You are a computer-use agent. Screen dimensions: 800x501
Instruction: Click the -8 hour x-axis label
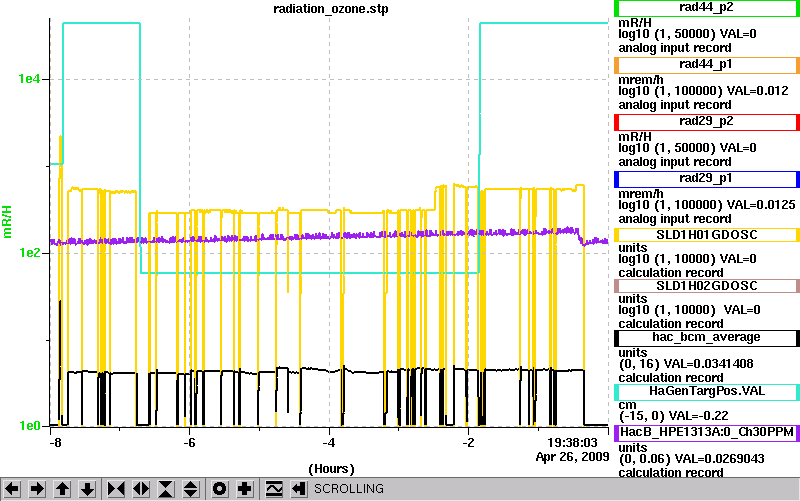point(55,443)
